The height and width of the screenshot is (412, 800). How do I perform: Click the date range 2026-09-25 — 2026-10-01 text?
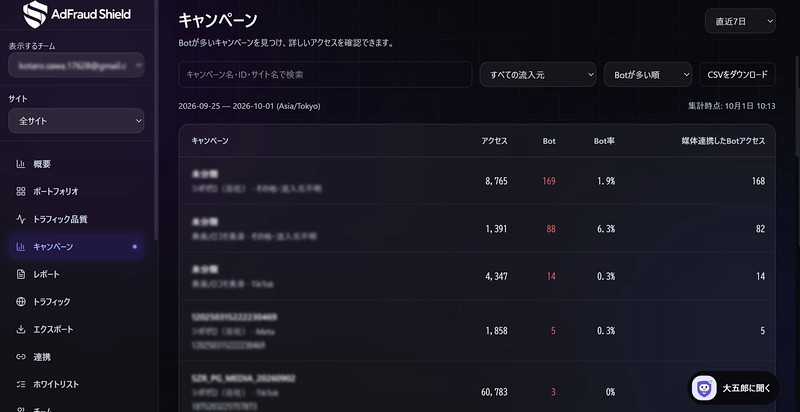249,106
